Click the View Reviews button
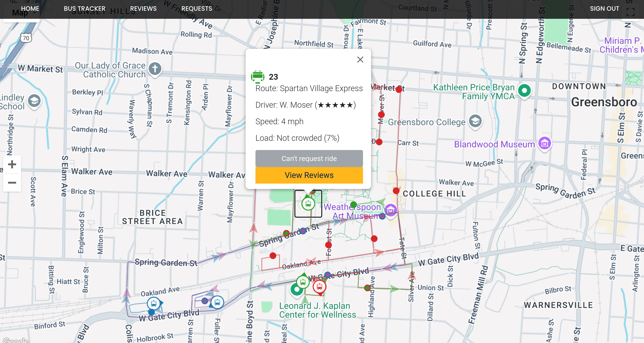Screen dimensions: 644x343 point(309,175)
